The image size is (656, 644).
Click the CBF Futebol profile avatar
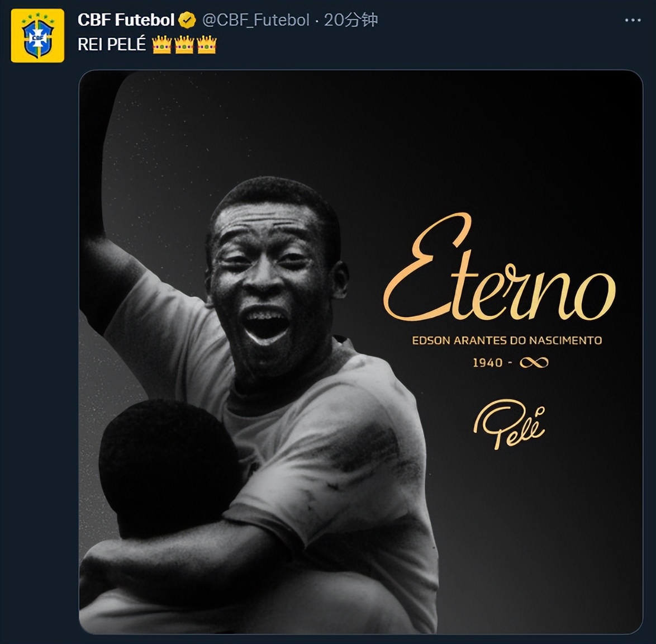(x=37, y=35)
